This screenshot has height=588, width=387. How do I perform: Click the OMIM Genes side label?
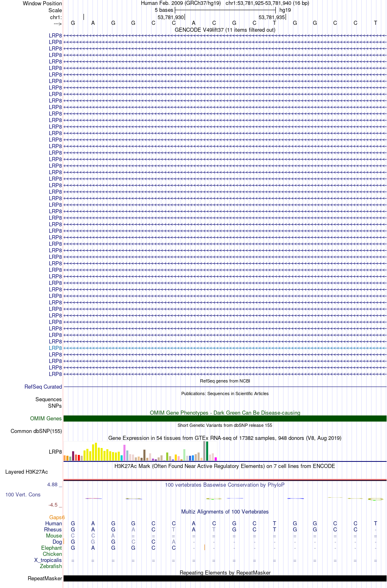[x=46, y=418]
